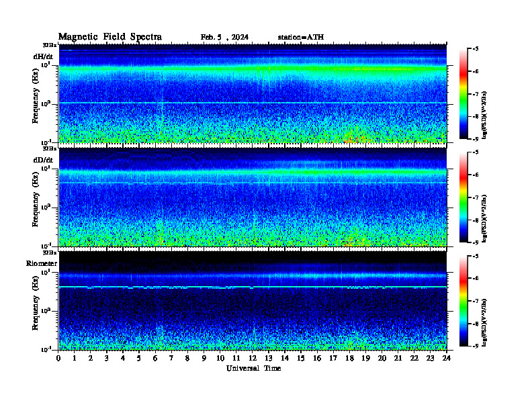Click the hour "23" tick label on time axis
532x411 pixels.
pyautogui.click(x=430, y=359)
